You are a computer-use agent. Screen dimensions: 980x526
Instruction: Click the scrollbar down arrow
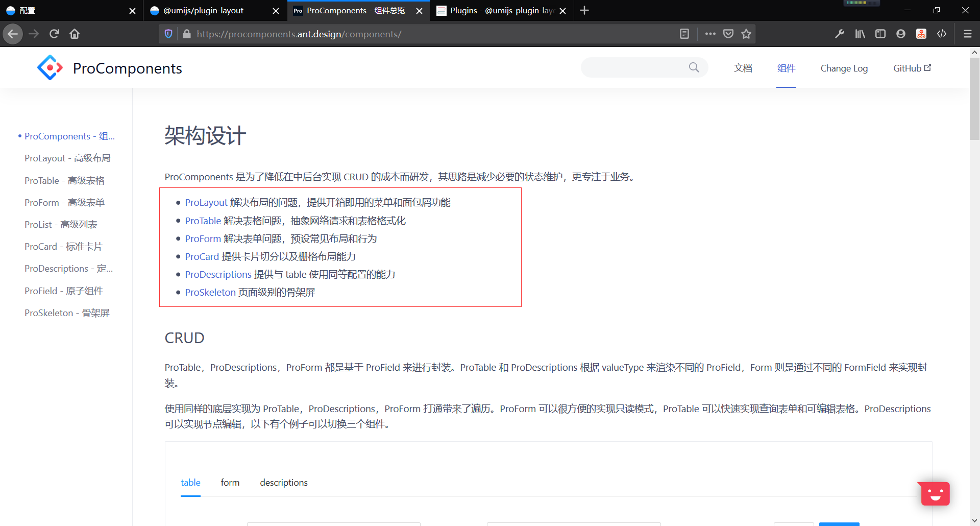[x=974, y=521]
